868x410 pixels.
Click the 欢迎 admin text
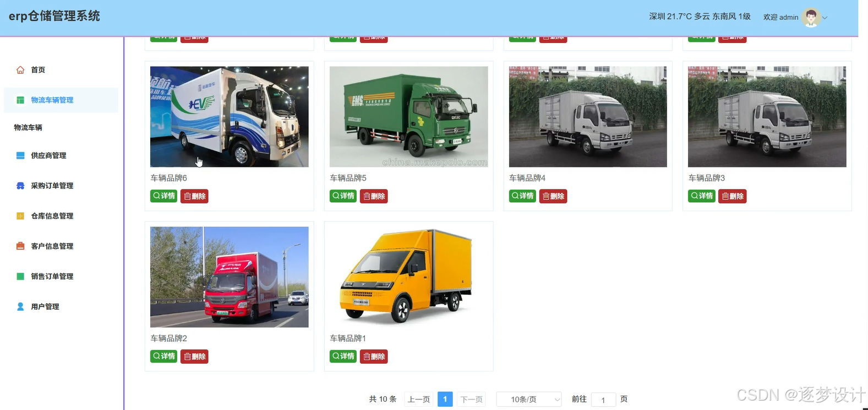(780, 17)
